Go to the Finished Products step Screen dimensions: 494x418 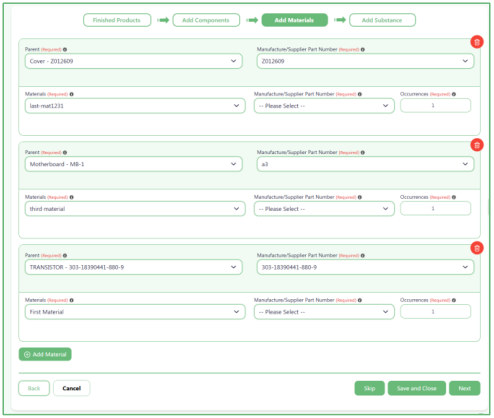point(117,20)
